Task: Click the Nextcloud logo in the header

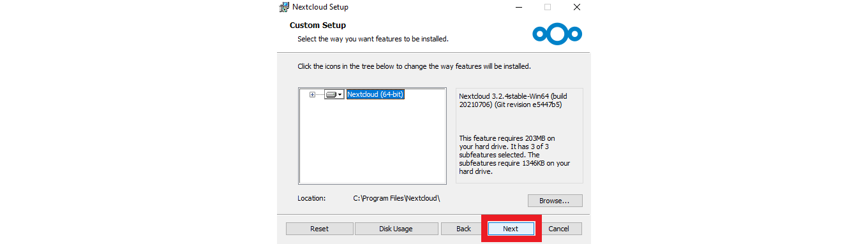Action: coord(558,32)
